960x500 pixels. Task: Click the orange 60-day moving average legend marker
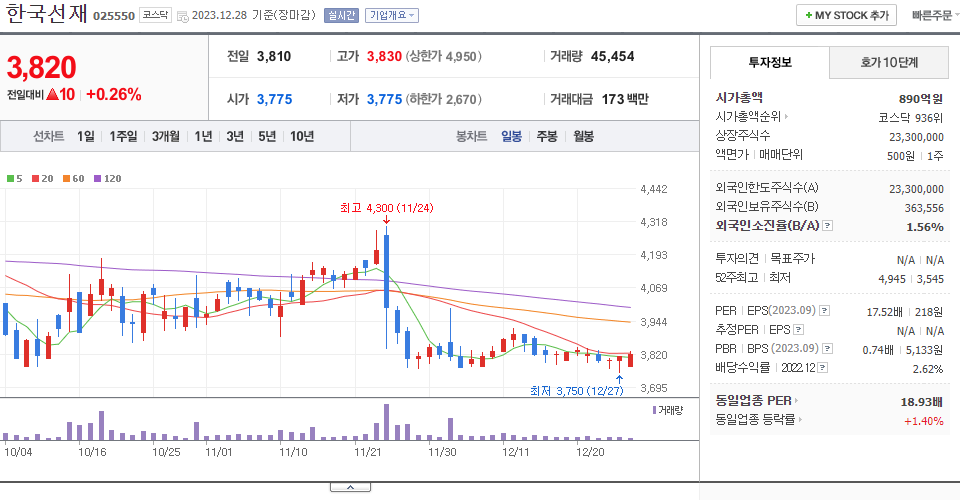click(x=66, y=179)
